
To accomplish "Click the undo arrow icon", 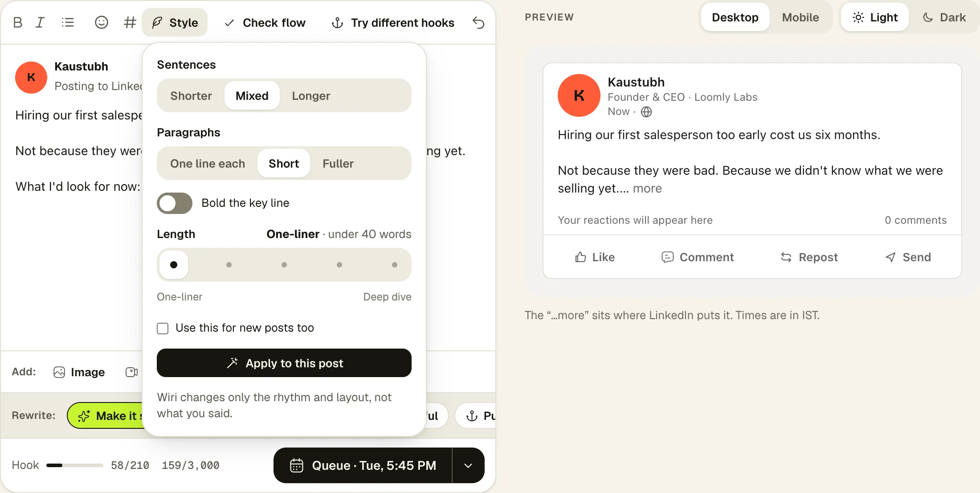I will pos(478,22).
